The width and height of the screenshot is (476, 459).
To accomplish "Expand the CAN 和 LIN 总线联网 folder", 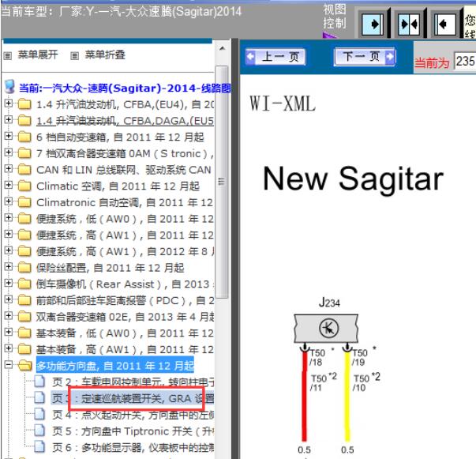I will click(x=9, y=168).
